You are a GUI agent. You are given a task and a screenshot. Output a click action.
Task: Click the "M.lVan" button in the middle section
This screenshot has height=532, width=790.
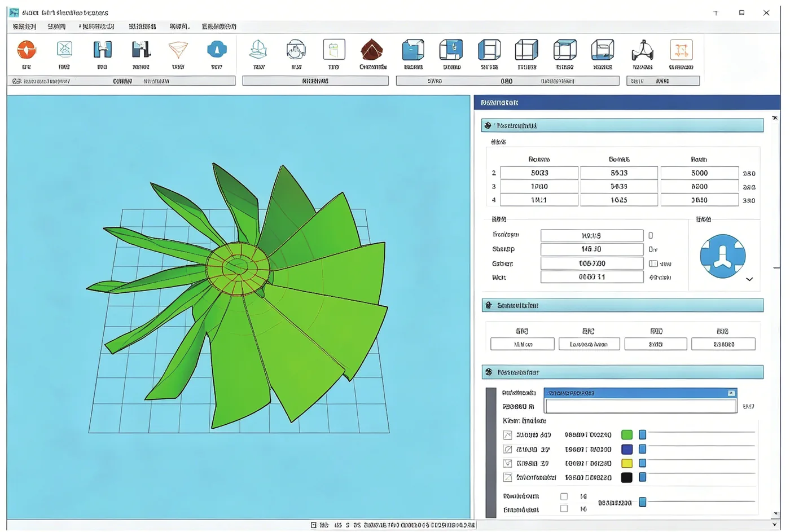click(523, 344)
